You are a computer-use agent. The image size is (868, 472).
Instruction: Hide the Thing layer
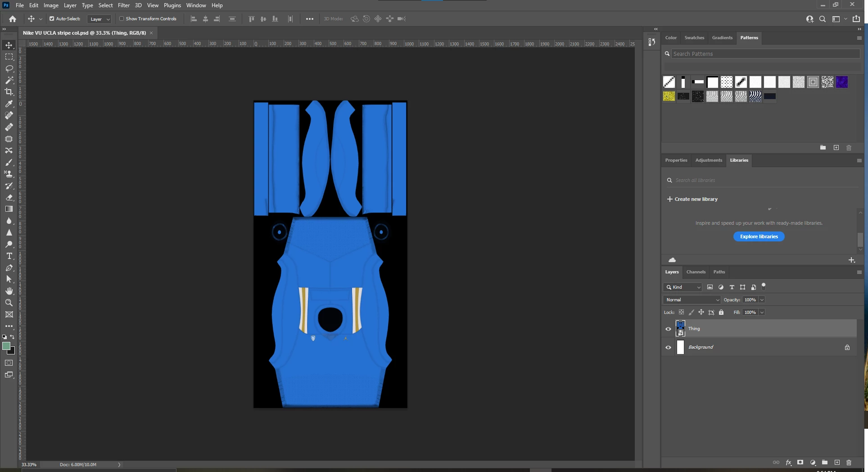(x=668, y=329)
